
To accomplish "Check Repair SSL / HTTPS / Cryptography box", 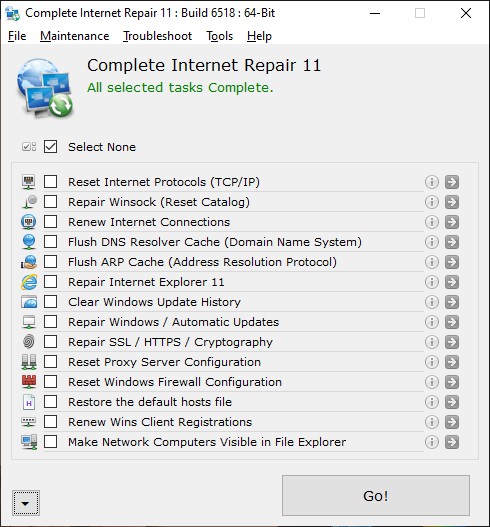I will click(x=50, y=342).
